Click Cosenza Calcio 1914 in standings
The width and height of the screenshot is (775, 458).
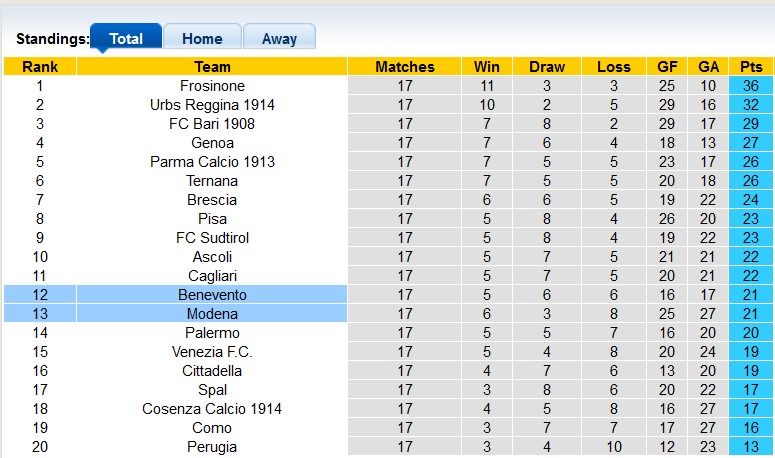(212, 409)
